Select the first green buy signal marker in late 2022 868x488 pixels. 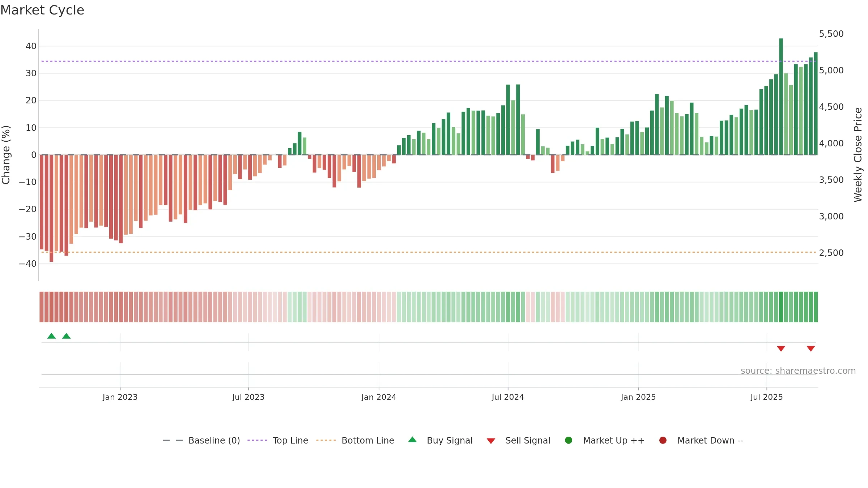coord(51,336)
